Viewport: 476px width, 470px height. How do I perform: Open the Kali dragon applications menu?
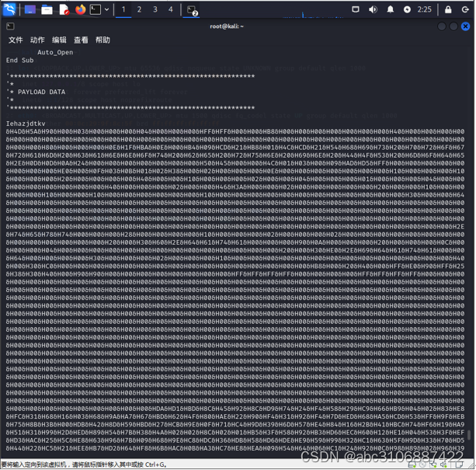9,9
